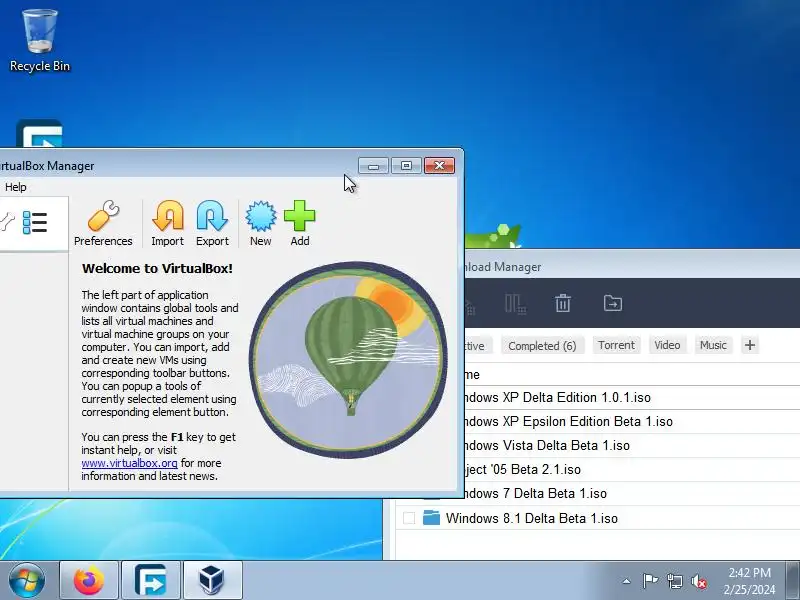Minimize the VirtualBox Manager window
800x600 pixels.
[373, 166]
